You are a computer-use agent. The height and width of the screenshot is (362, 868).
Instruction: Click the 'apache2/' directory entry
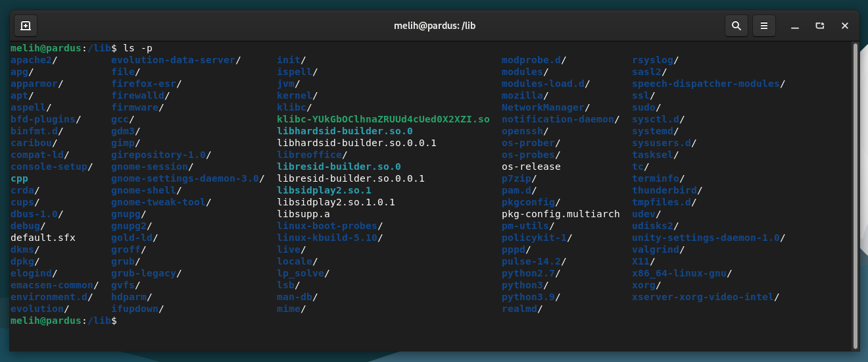pyautogui.click(x=34, y=60)
